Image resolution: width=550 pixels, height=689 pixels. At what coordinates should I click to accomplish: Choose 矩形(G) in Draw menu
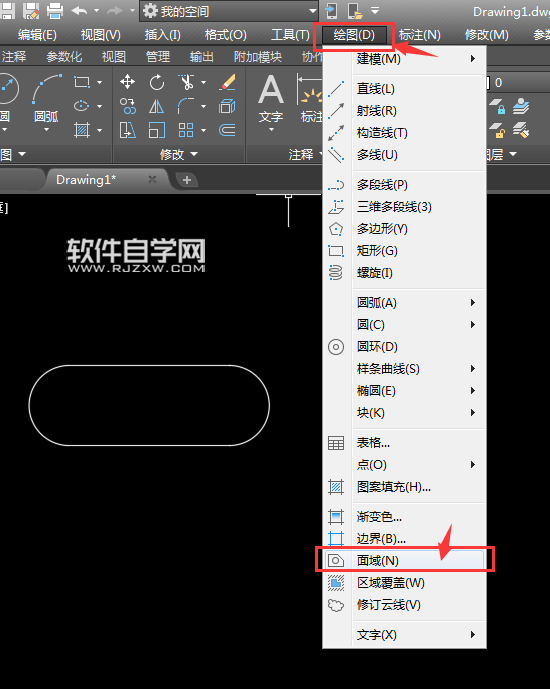pos(404,251)
